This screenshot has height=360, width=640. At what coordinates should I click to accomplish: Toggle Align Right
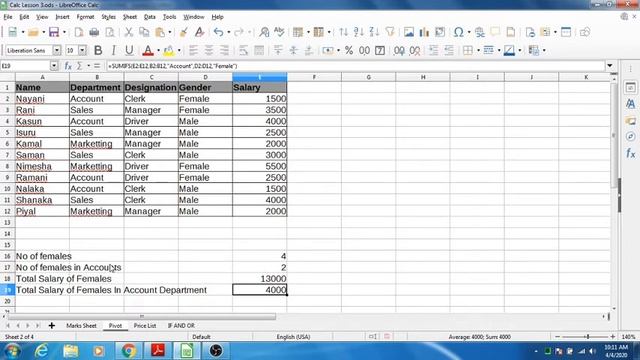[x=224, y=50]
